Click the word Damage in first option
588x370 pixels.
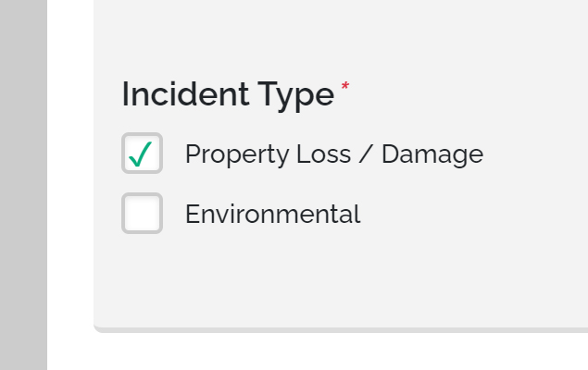[x=432, y=154]
